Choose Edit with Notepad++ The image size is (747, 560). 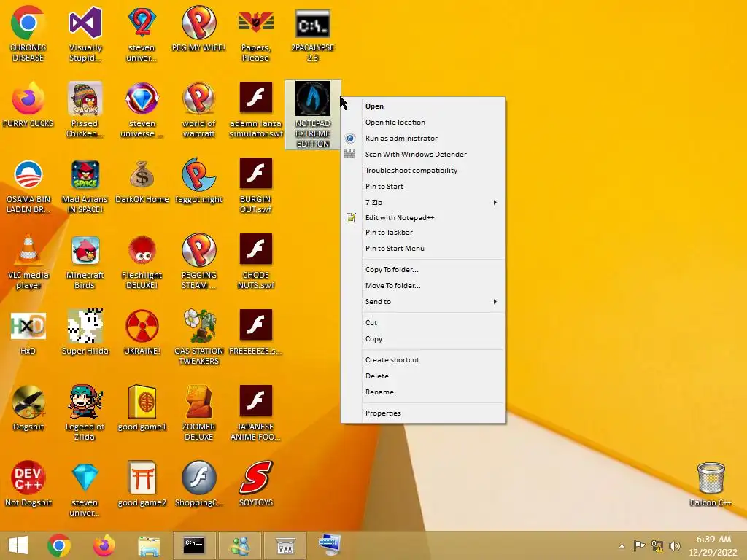pyautogui.click(x=423, y=217)
